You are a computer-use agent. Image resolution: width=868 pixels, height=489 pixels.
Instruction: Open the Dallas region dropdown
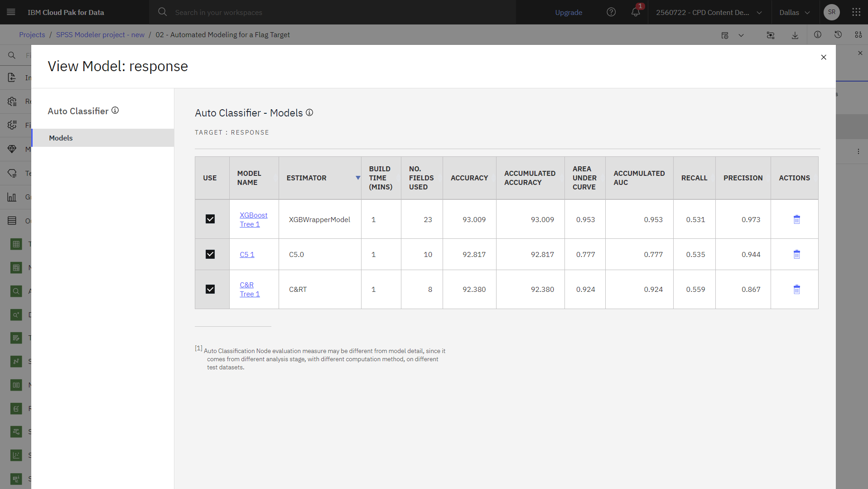(795, 12)
